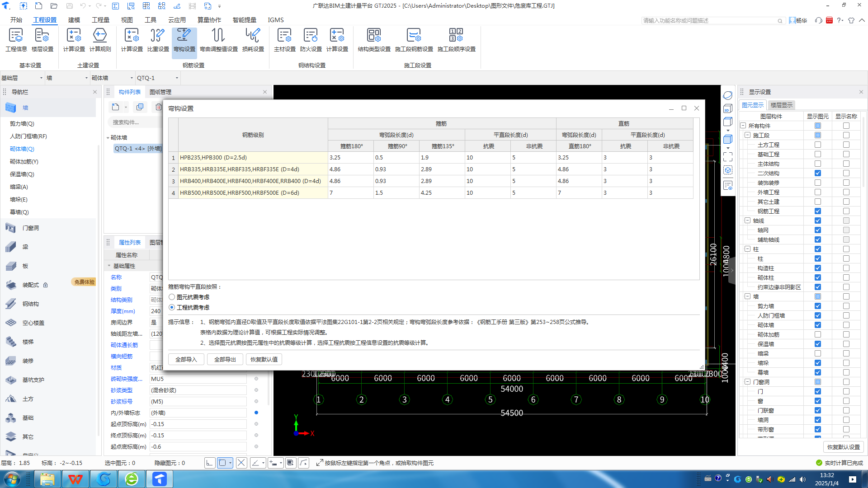Open 损耗设置 loss settings icon
Screen dimensions: 868x488
click(x=253, y=40)
